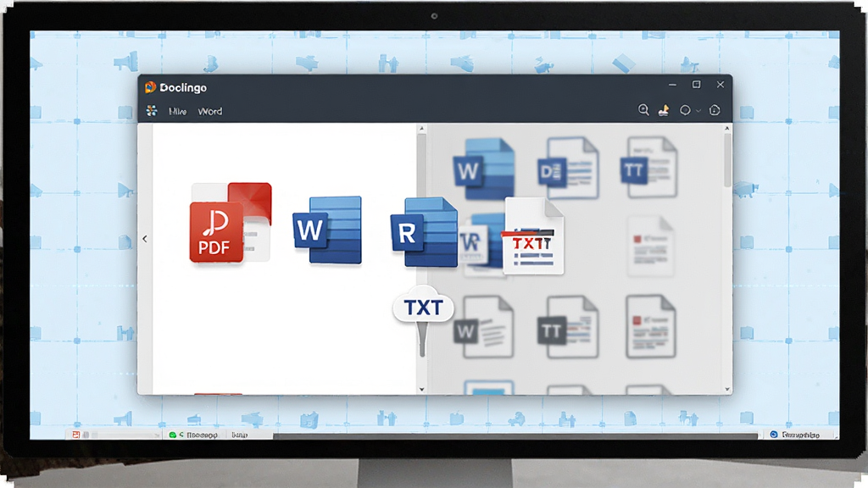Select the top-row blue TT document icon

(648, 167)
